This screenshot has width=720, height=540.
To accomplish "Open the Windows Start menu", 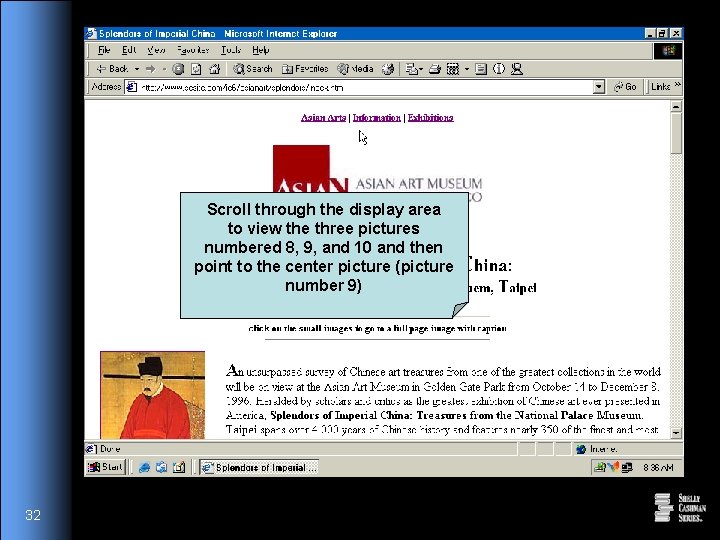I will (x=106, y=467).
